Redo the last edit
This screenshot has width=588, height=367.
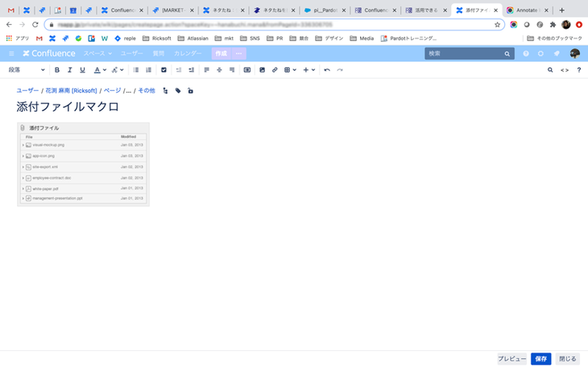340,70
